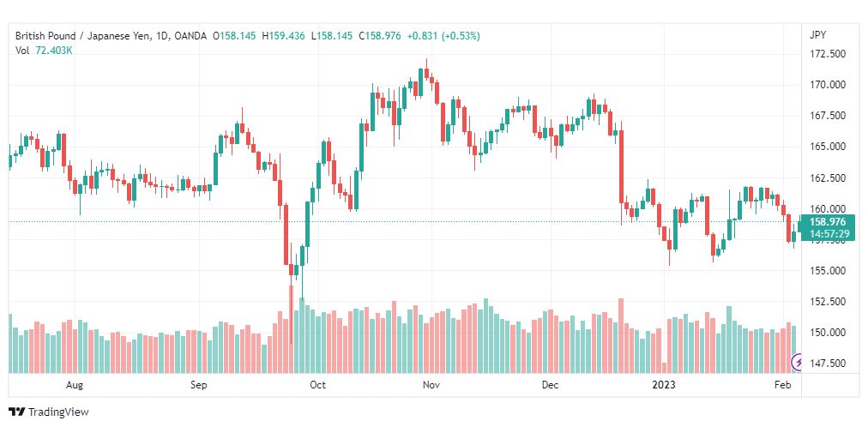Click the Aug label on time axis

(x=74, y=385)
